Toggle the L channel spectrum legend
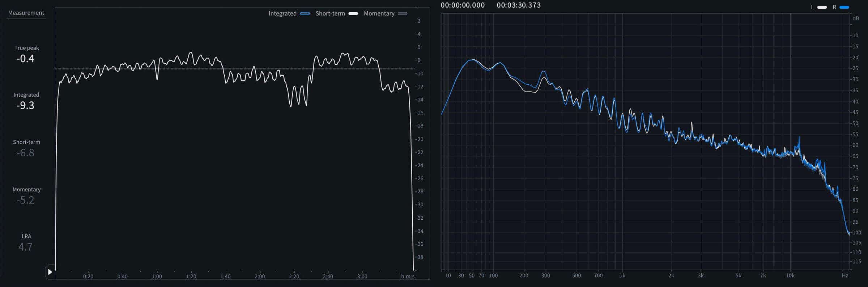This screenshot has height=287, width=868. point(822,7)
